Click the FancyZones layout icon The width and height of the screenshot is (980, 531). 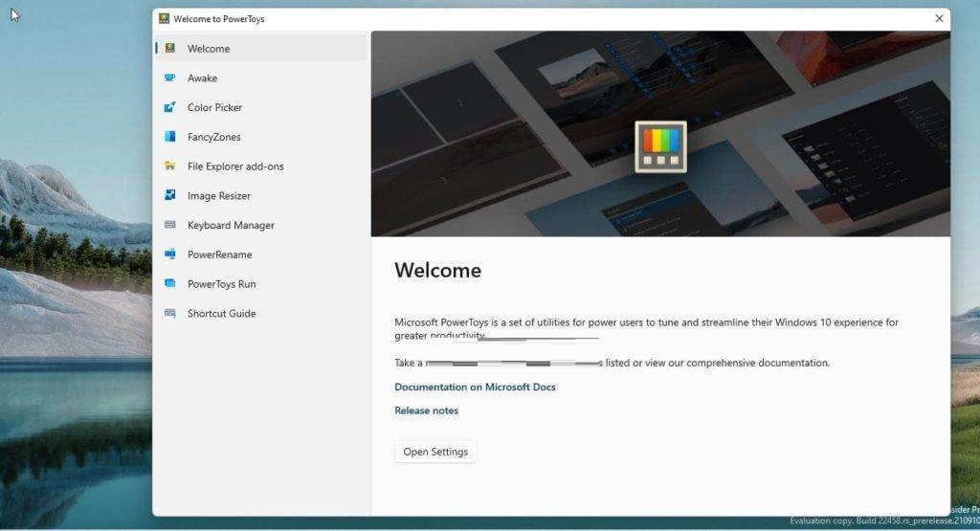[x=169, y=137]
